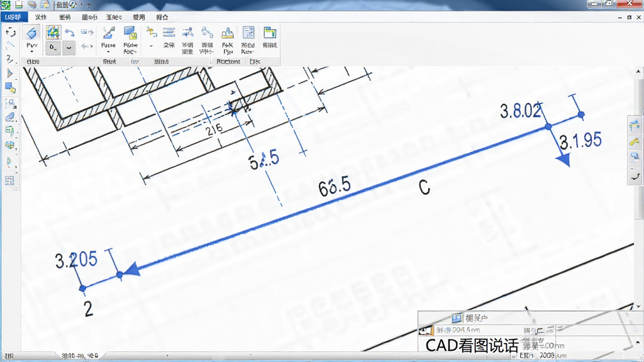The height and width of the screenshot is (362, 644).
Task: Click the green window layout icon in ribbon
Action: coord(270,33)
